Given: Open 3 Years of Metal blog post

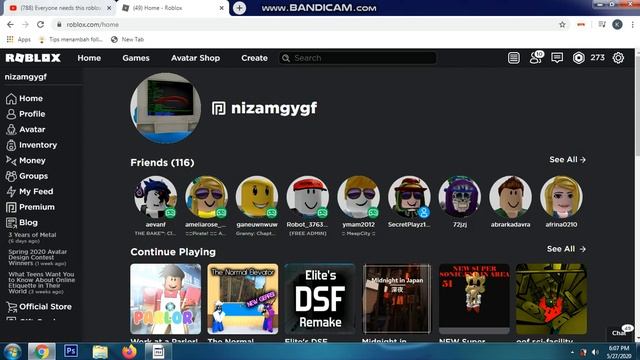Looking at the screenshot, I should (32, 238).
